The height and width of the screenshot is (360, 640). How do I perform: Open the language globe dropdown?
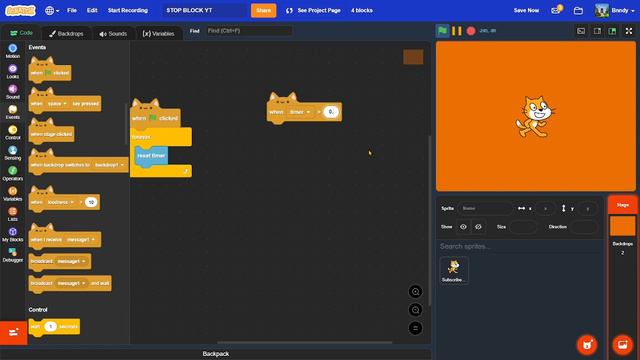pos(52,11)
